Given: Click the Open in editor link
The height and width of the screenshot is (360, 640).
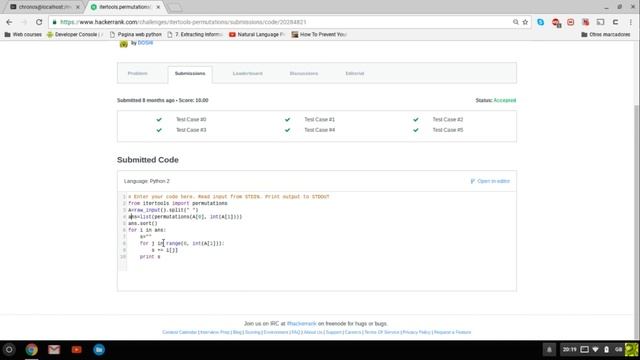Looking at the screenshot, I should click(490, 181).
